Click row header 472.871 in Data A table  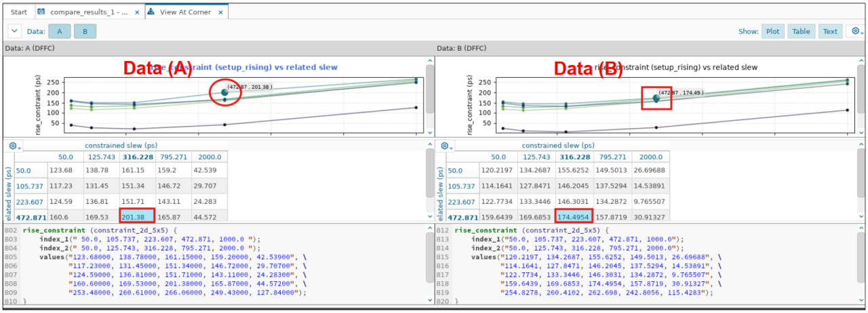[30, 217]
